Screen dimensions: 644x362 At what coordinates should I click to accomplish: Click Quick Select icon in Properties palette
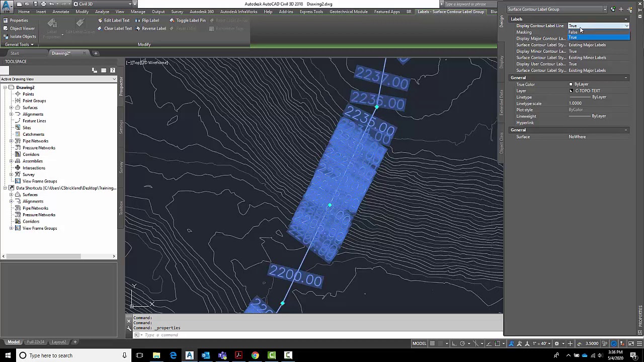click(630, 10)
